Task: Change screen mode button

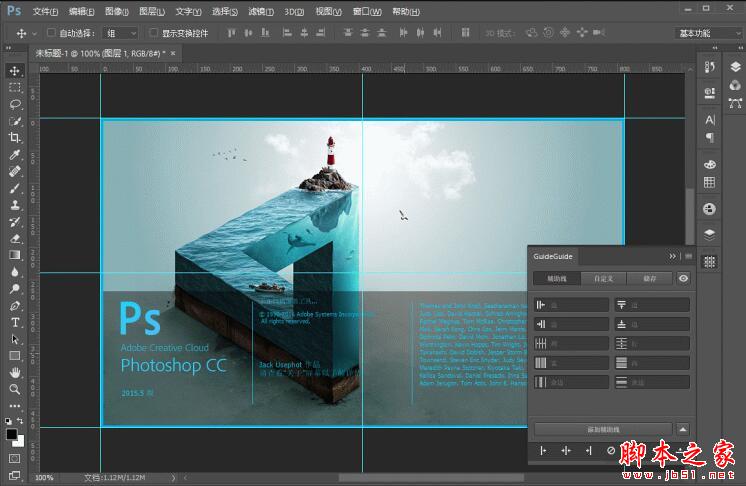Action: (x=15, y=475)
